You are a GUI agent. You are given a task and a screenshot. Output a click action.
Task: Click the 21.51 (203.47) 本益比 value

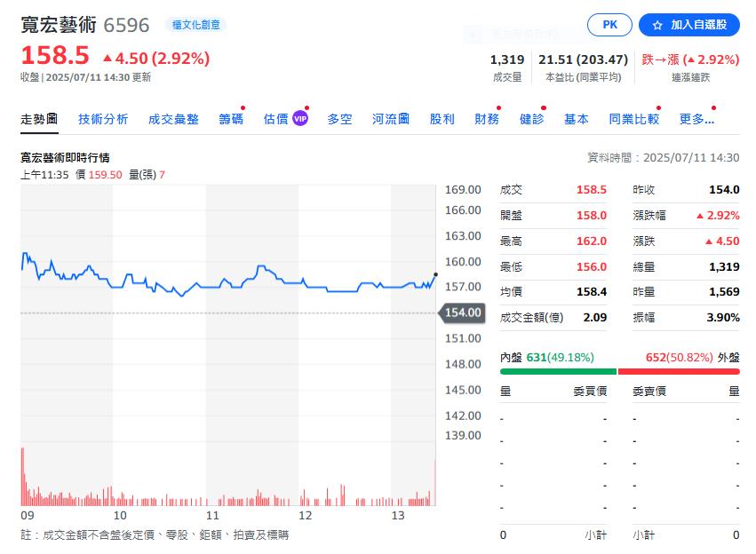pyautogui.click(x=583, y=59)
